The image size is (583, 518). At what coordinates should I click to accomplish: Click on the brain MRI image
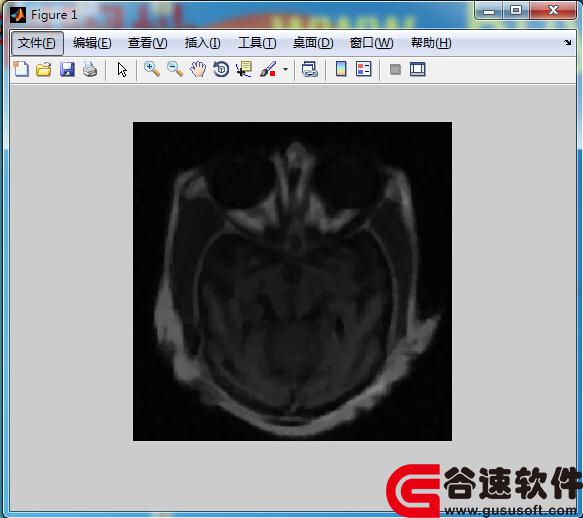click(292, 281)
